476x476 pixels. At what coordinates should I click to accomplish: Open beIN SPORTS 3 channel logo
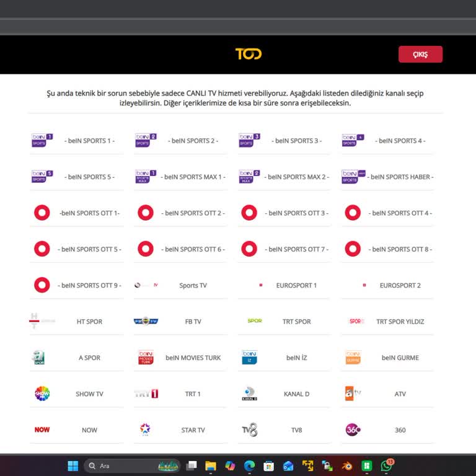249,140
